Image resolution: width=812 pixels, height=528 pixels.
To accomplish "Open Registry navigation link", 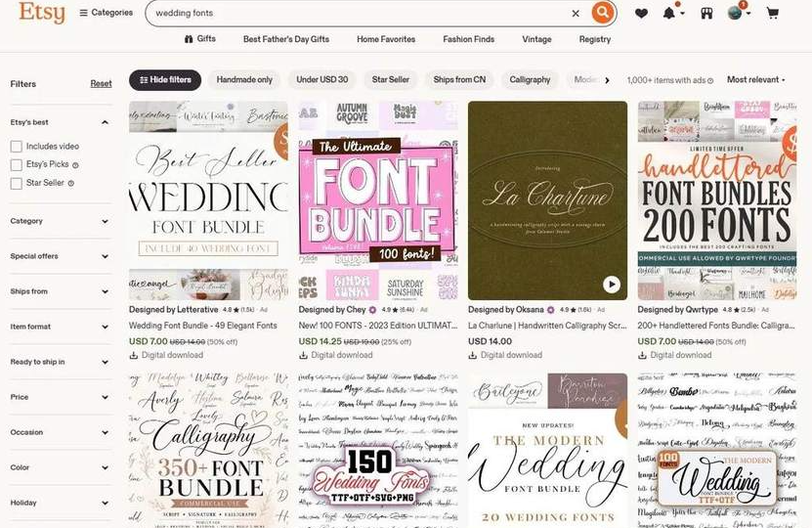I will pos(594,39).
